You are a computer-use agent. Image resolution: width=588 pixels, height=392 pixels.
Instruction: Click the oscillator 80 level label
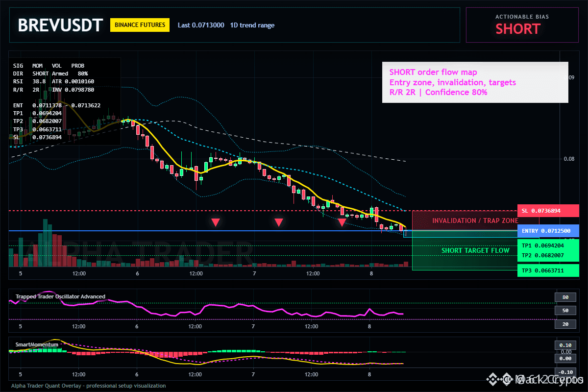[565, 297]
